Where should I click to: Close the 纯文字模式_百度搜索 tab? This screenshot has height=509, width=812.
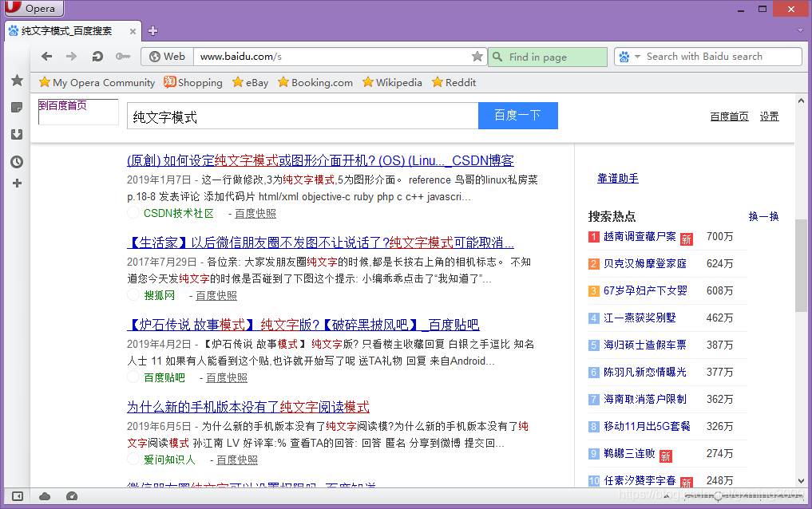coord(133,32)
